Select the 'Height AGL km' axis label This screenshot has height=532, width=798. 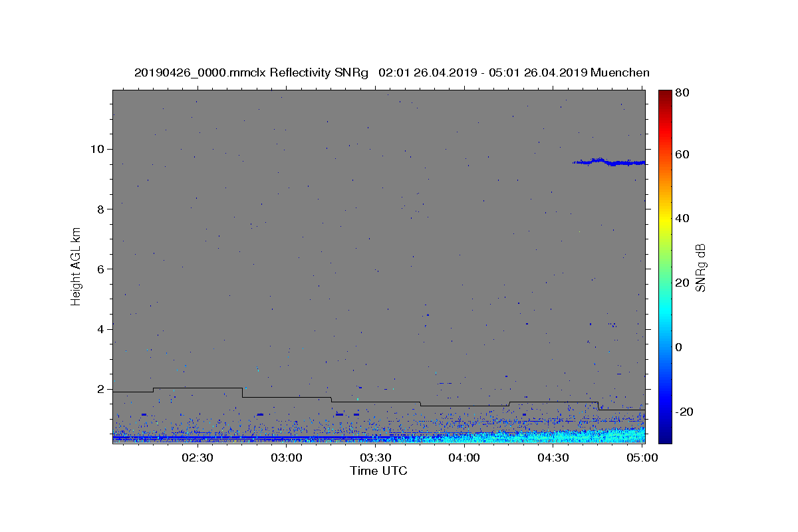(76, 266)
